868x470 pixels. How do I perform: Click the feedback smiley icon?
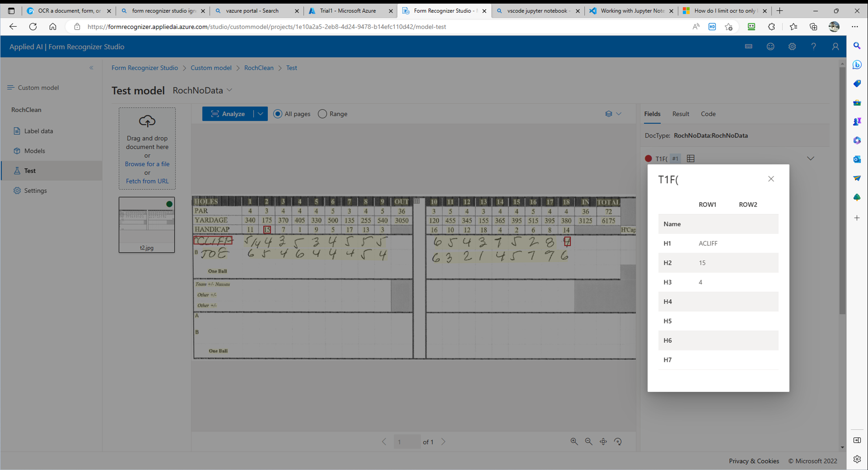[x=770, y=47]
